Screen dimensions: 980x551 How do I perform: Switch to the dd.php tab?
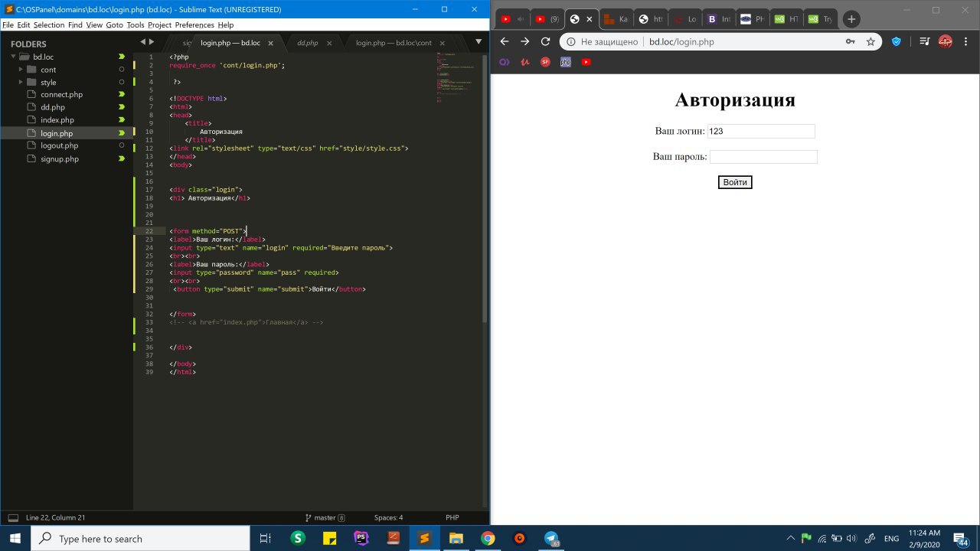307,43
